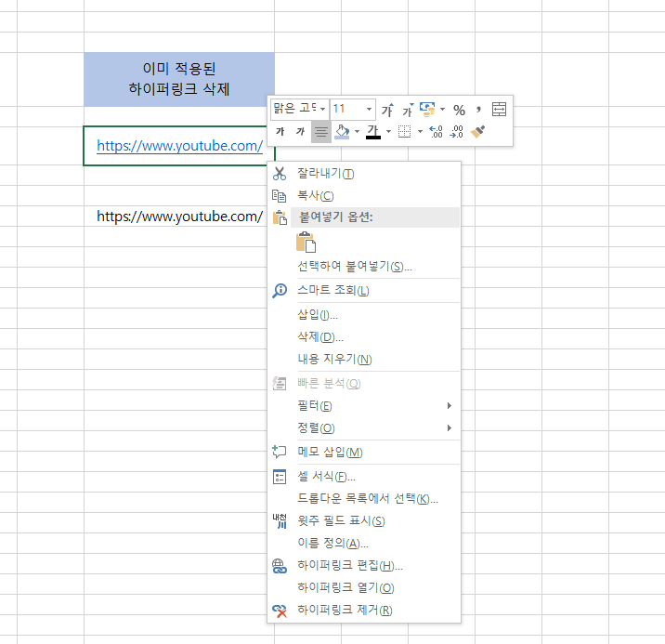Click the decrease font size icon
The image size is (665, 644).
coord(408,110)
